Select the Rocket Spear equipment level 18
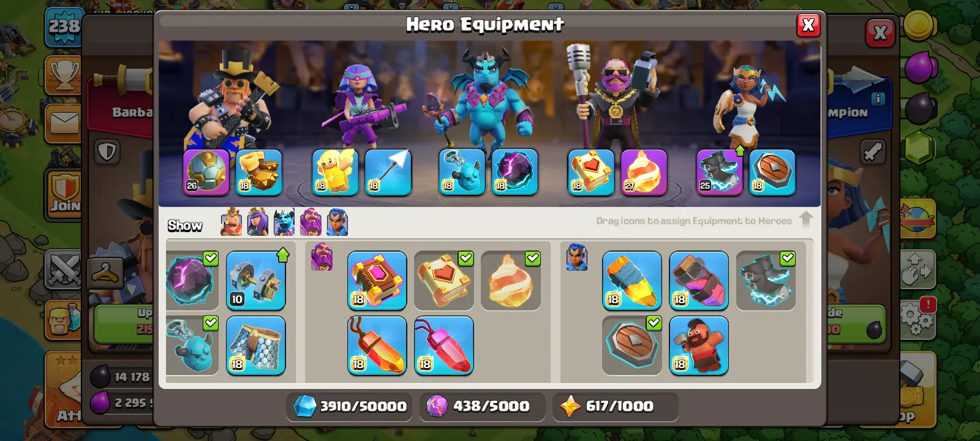 click(x=632, y=281)
